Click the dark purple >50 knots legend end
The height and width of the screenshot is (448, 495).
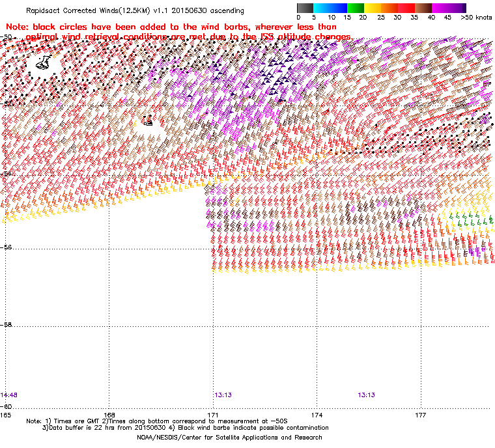click(x=464, y=8)
